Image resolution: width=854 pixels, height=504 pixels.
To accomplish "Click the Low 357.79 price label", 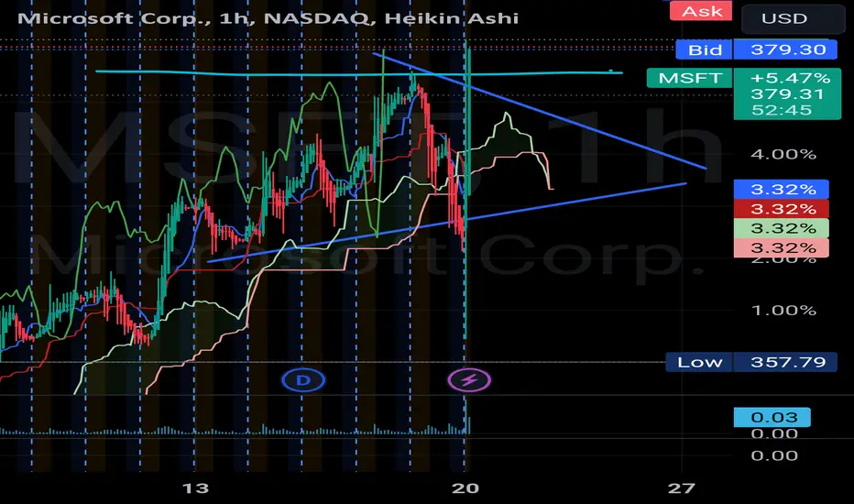I will pyautogui.click(x=751, y=362).
